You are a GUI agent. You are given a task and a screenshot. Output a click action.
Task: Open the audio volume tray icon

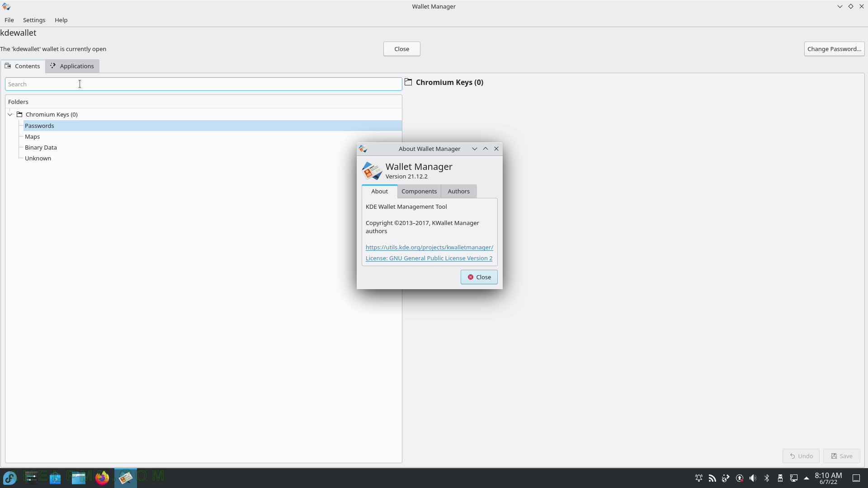(x=753, y=478)
